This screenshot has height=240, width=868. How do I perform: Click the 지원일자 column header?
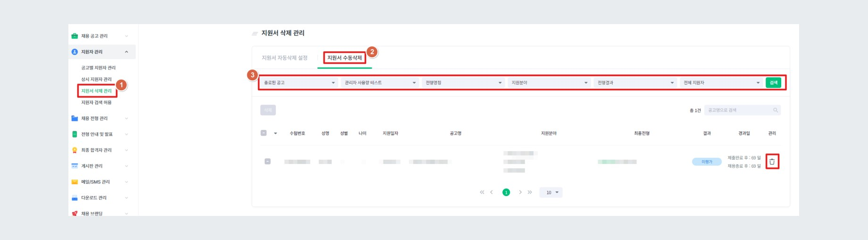(x=390, y=133)
